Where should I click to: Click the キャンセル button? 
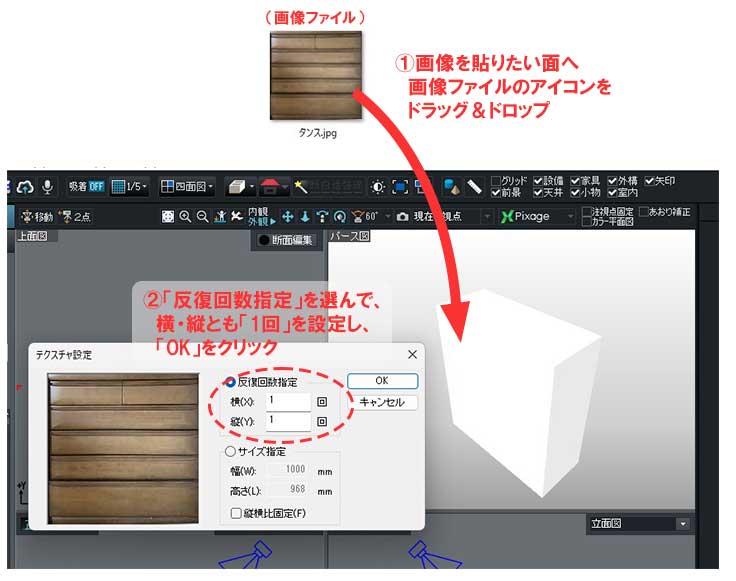coord(381,403)
